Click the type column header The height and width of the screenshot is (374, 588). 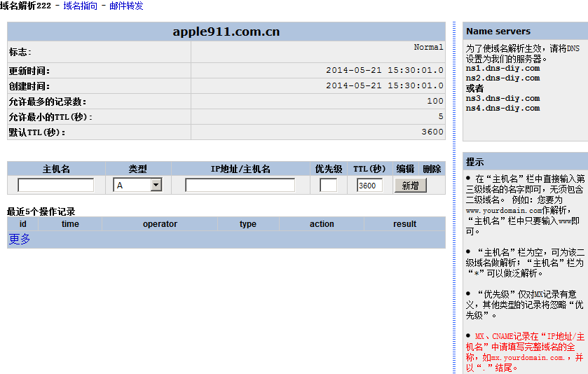click(248, 223)
